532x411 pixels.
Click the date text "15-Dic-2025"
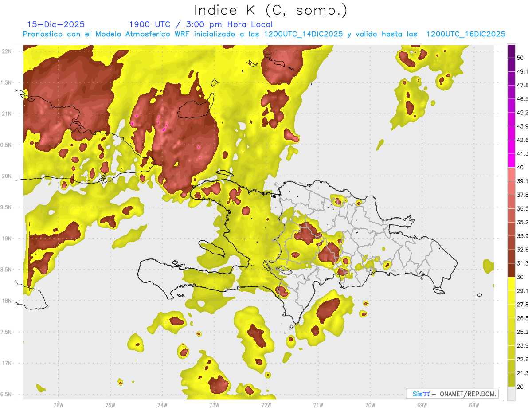56,24
